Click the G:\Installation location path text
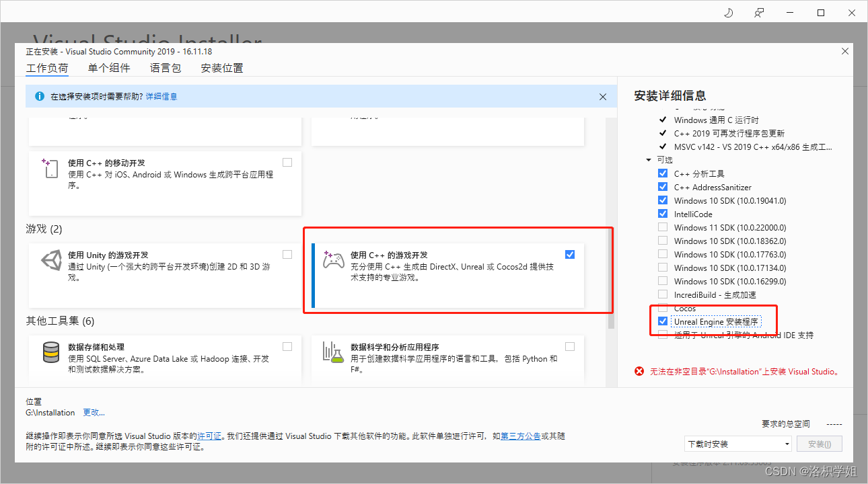 coord(50,412)
